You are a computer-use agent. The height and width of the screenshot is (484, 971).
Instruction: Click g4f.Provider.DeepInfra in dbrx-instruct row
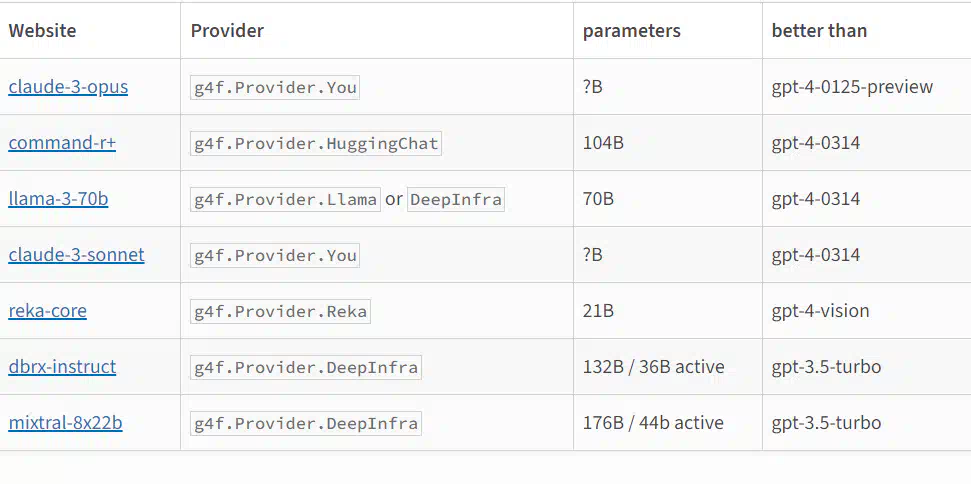306,368
